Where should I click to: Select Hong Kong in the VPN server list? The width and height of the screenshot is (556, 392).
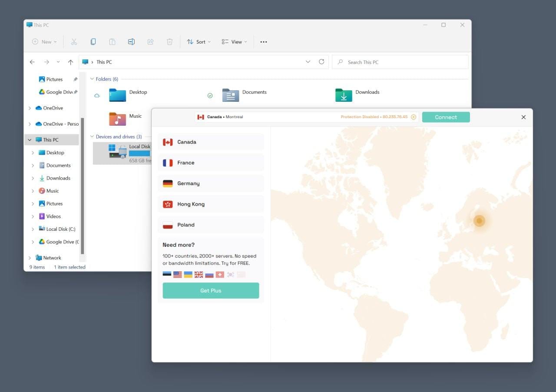pyautogui.click(x=211, y=204)
